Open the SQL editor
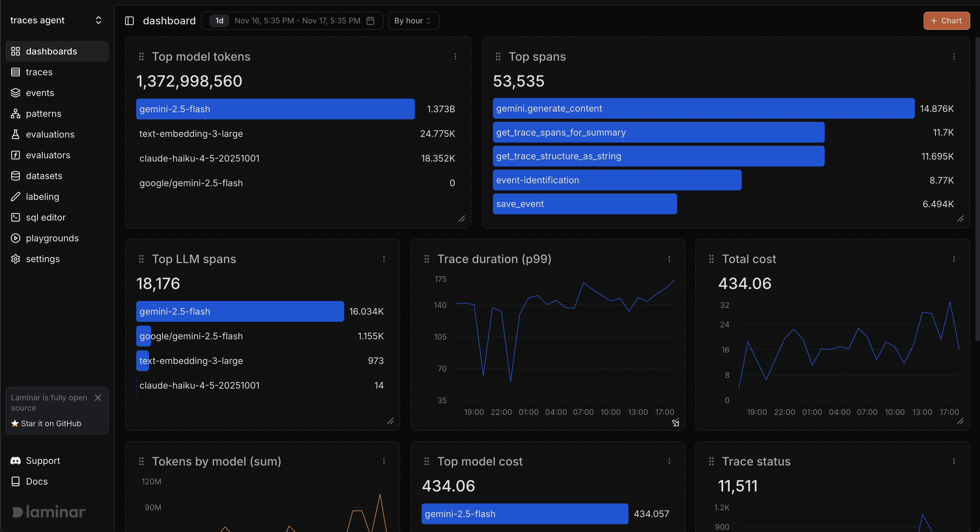 46,217
